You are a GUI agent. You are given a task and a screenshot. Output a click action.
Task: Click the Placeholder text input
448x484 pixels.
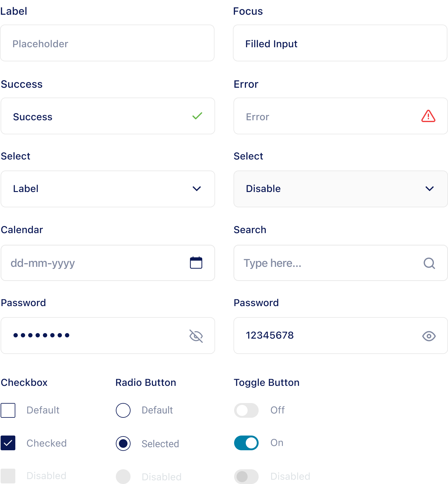click(107, 43)
